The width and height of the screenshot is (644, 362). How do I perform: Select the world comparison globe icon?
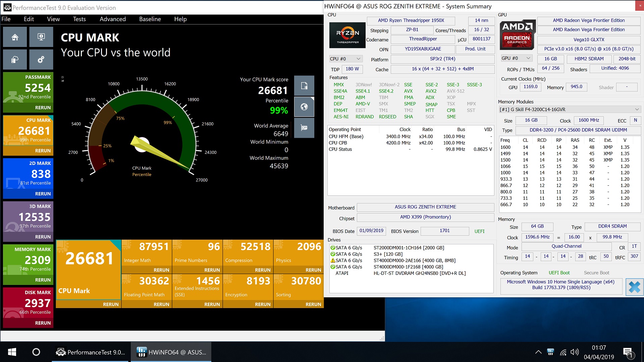(304, 107)
